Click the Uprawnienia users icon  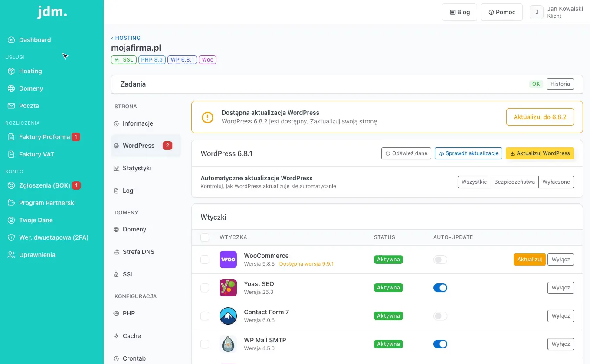point(11,255)
